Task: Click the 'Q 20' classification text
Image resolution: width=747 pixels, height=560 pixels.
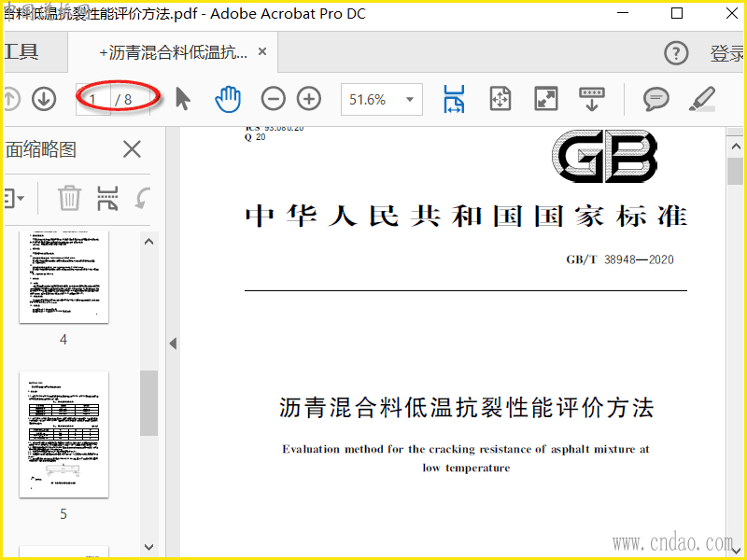Action: pyautogui.click(x=255, y=137)
